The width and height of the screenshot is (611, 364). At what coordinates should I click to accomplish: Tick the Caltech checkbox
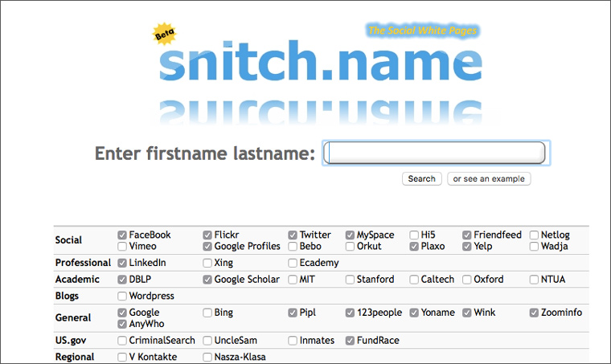(414, 280)
